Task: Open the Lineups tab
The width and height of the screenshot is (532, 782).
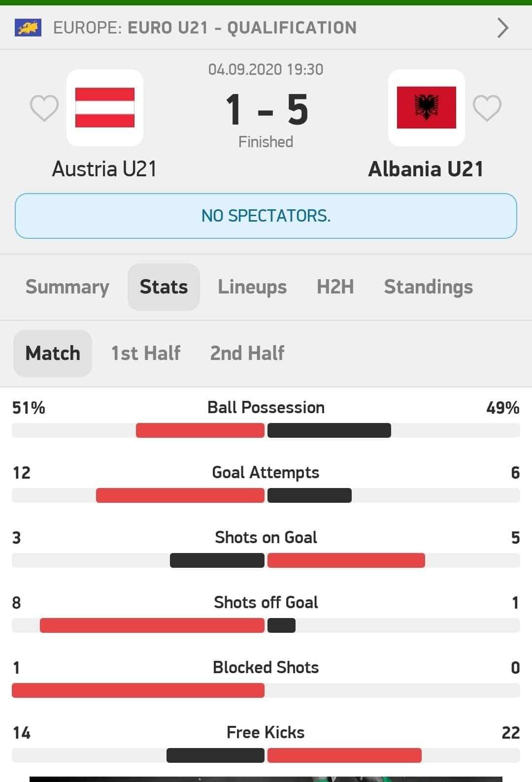Action: pos(252,287)
